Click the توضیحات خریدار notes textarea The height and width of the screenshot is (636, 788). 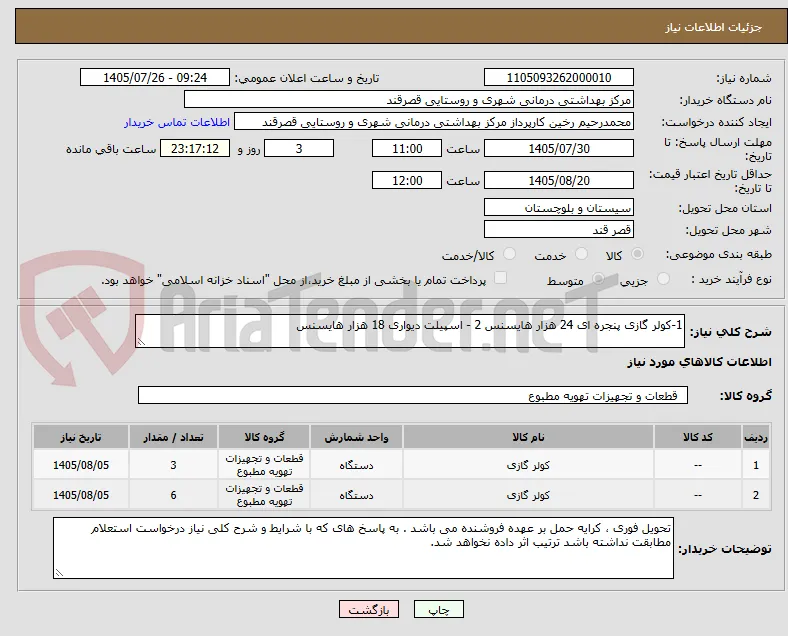(363, 548)
